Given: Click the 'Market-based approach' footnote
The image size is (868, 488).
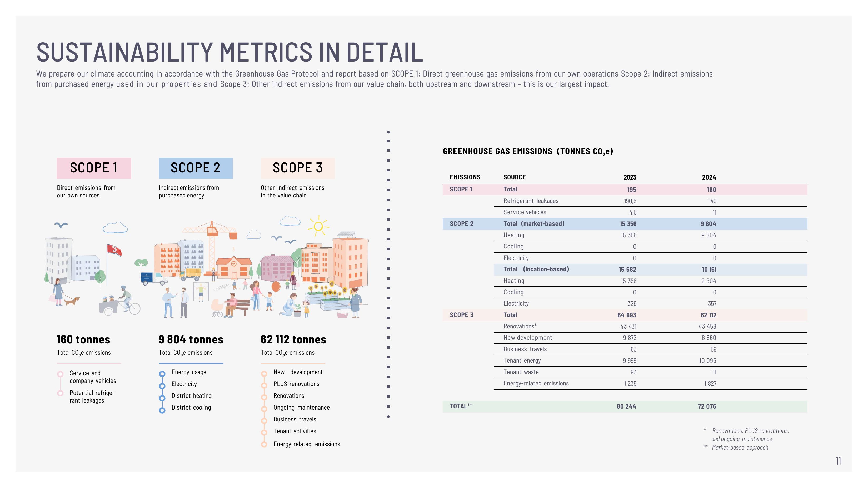Looking at the screenshot, I should tap(740, 448).
